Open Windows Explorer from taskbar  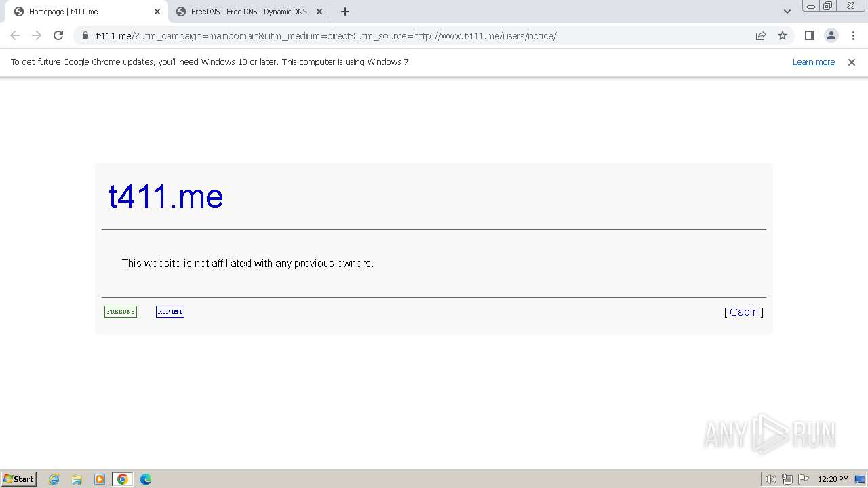(x=77, y=479)
